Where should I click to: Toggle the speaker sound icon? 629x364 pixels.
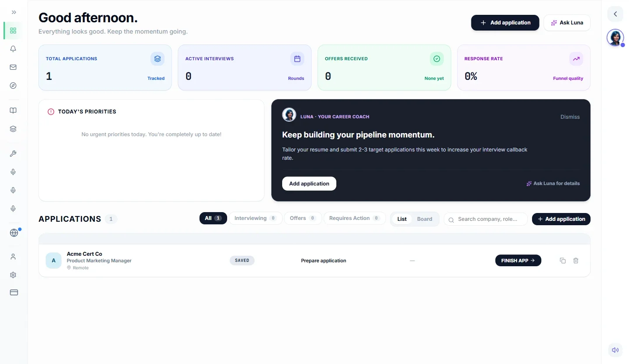pyautogui.click(x=615, y=350)
